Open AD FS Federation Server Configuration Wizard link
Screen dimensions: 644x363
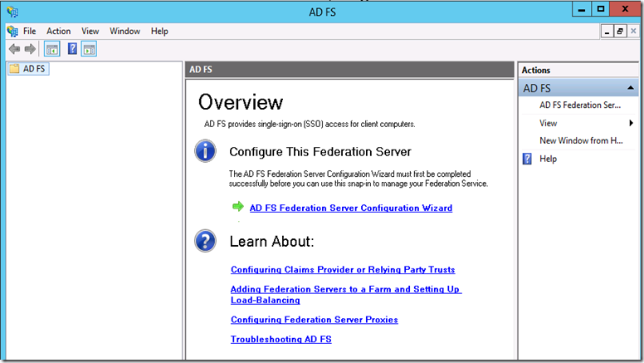pos(351,208)
